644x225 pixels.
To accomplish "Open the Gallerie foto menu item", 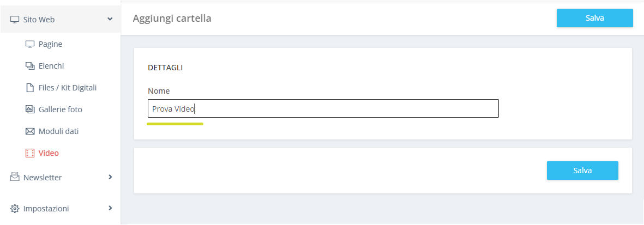I will (x=61, y=110).
